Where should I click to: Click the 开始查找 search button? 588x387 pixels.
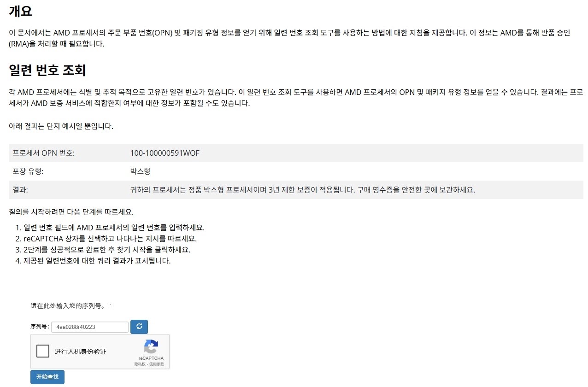click(x=47, y=377)
